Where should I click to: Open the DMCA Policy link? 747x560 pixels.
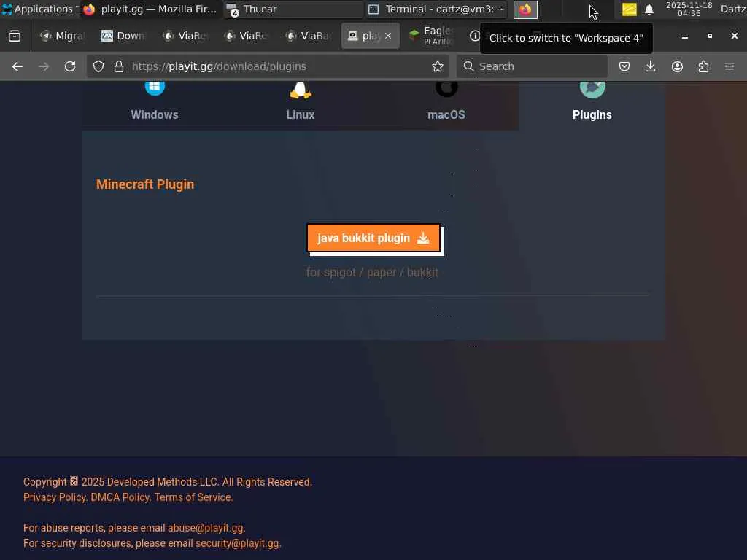pyautogui.click(x=120, y=497)
